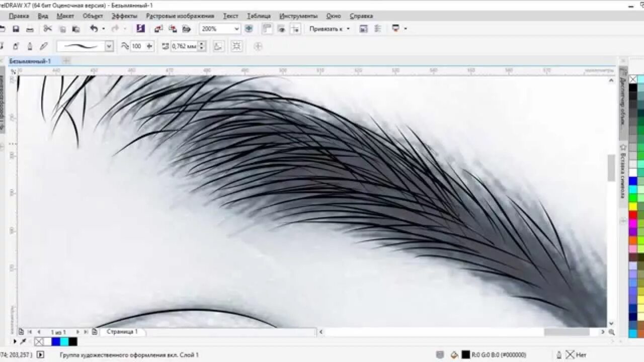Open the brush stroke preset dropdown
This screenshot has width=644, height=362.
[109, 46]
